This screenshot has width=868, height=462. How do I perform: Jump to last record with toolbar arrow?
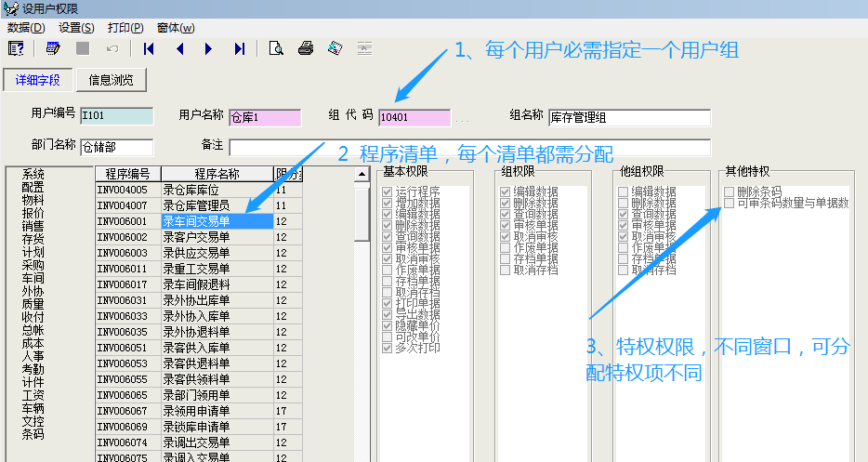point(240,48)
